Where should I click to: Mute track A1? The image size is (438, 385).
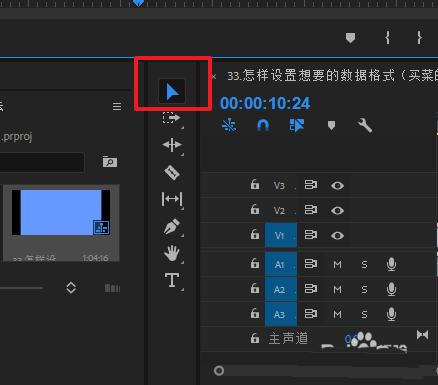[x=337, y=265]
